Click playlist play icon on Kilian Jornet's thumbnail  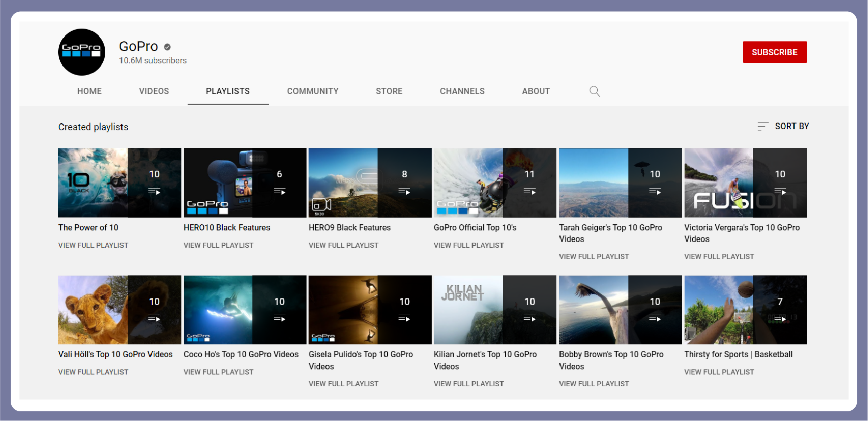pos(530,318)
